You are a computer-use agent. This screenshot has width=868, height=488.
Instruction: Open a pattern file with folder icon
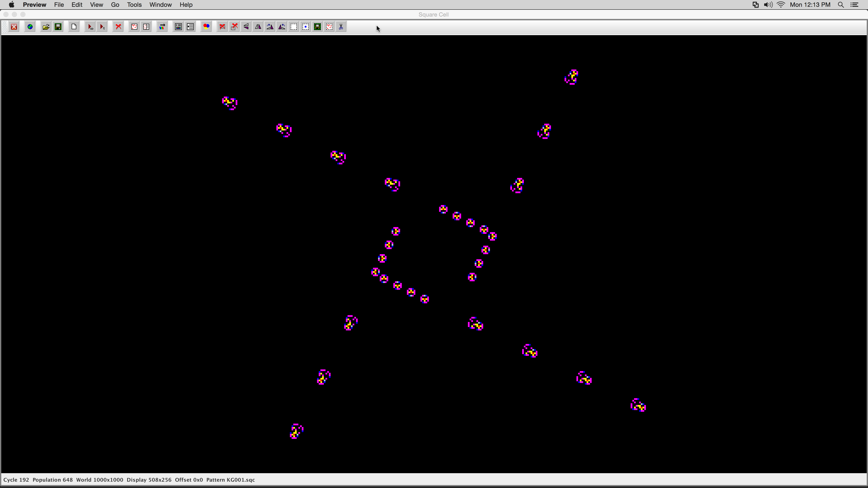coord(46,27)
